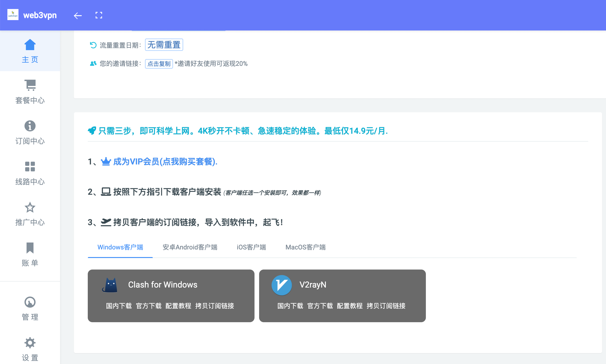The height and width of the screenshot is (364, 606).
Task: Click the 管理 sidebar label
Action: click(x=30, y=317)
